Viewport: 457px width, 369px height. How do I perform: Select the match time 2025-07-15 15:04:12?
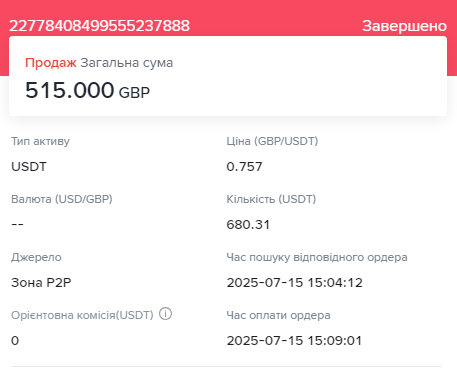click(295, 282)
